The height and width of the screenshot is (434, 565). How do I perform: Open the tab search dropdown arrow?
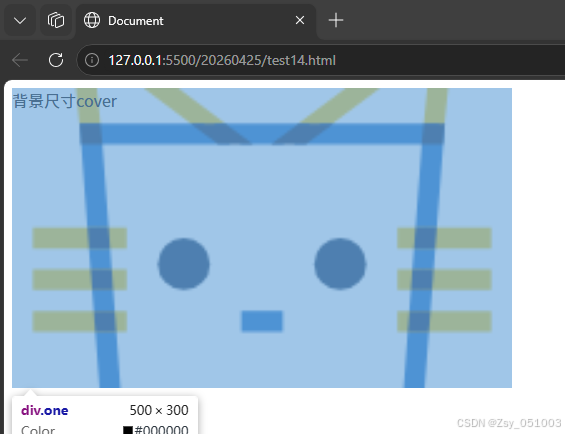[x=20, y=21]
